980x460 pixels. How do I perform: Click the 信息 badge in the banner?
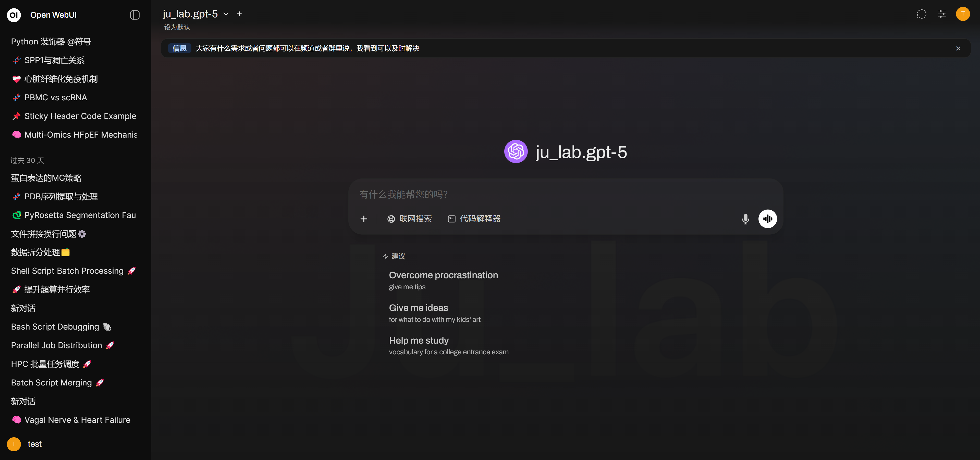(179, 48)
